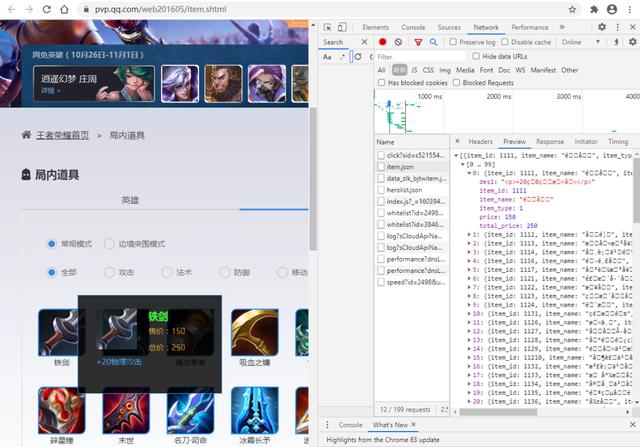Select the 铁剑 item icon
Viewport: 640px width, 447px height.
(x=62, y=332)
